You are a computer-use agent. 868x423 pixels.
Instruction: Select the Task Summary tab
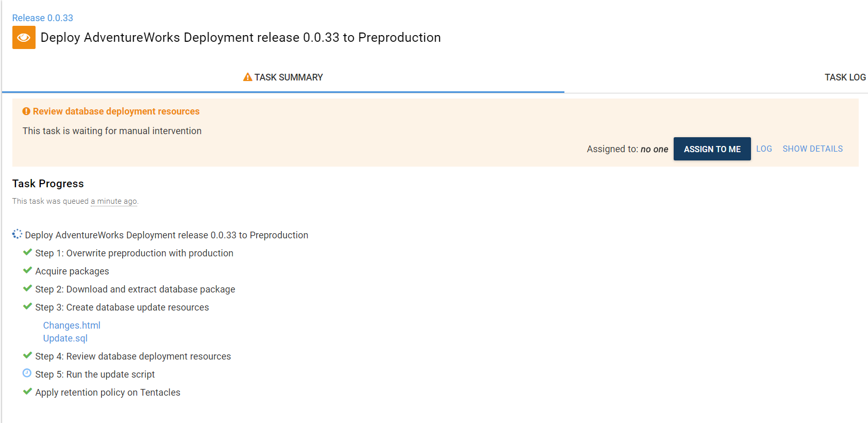[288, 77]
